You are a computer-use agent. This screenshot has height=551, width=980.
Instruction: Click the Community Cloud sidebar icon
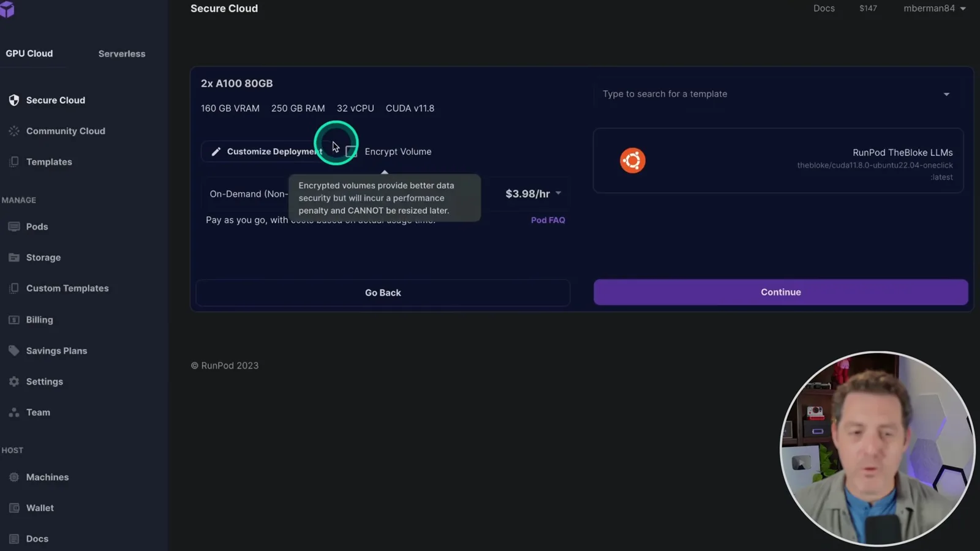point(13,131)
